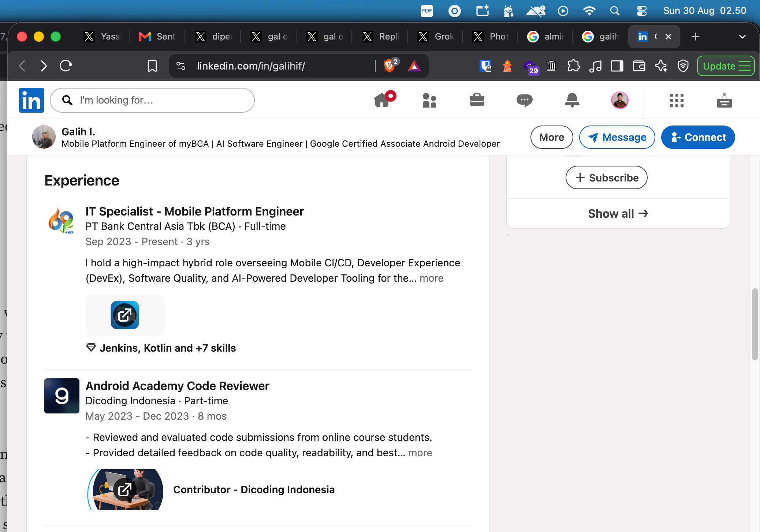
Task: Open the For Business apps grid icon
Action: pyautogui.click(x=677, y=100)
